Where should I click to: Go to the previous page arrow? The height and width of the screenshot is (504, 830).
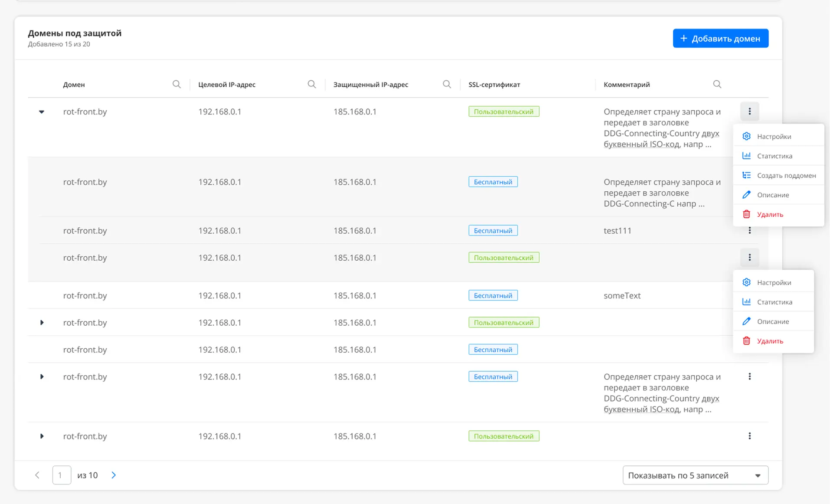37,475
